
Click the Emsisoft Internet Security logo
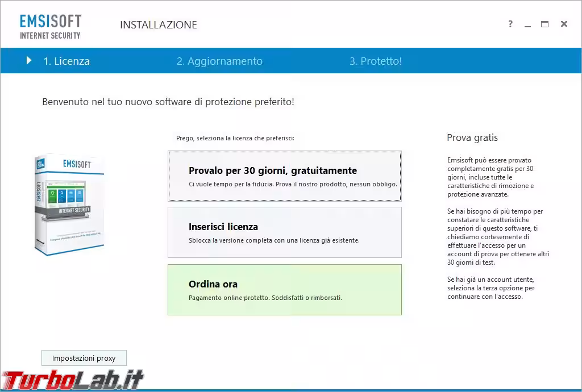(x=51, y=27)
